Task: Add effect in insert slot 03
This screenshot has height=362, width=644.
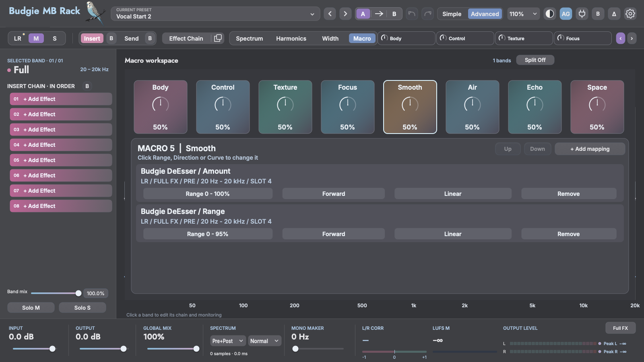Action: click(61, 130)
